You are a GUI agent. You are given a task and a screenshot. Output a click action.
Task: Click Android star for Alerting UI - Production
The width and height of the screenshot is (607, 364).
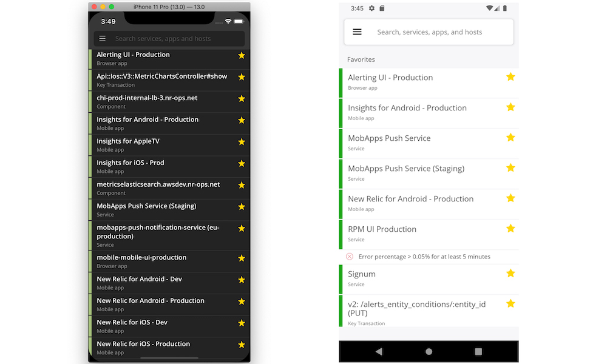coord(510,76)
